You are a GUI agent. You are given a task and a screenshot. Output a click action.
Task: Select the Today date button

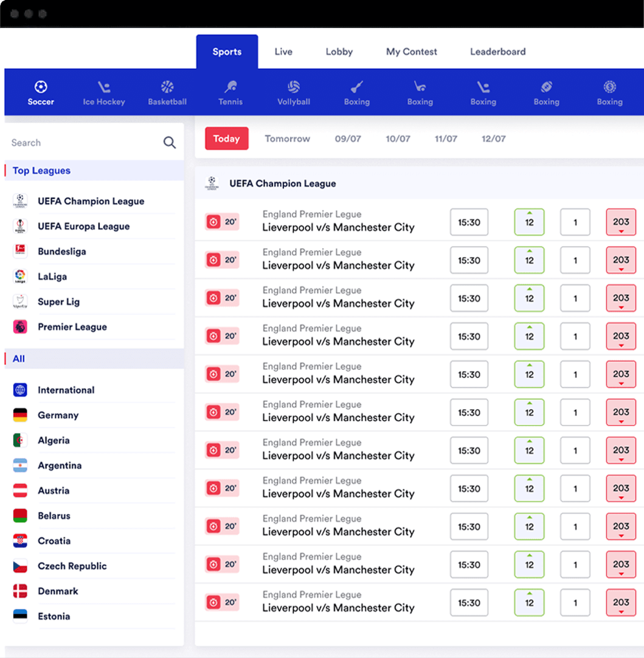227,139
